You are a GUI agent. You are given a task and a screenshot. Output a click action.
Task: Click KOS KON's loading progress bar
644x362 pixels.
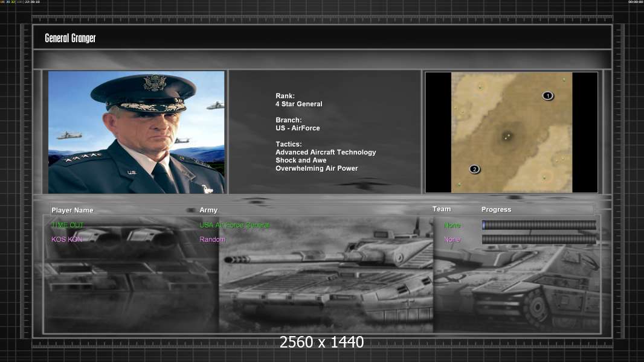(539, 240)
